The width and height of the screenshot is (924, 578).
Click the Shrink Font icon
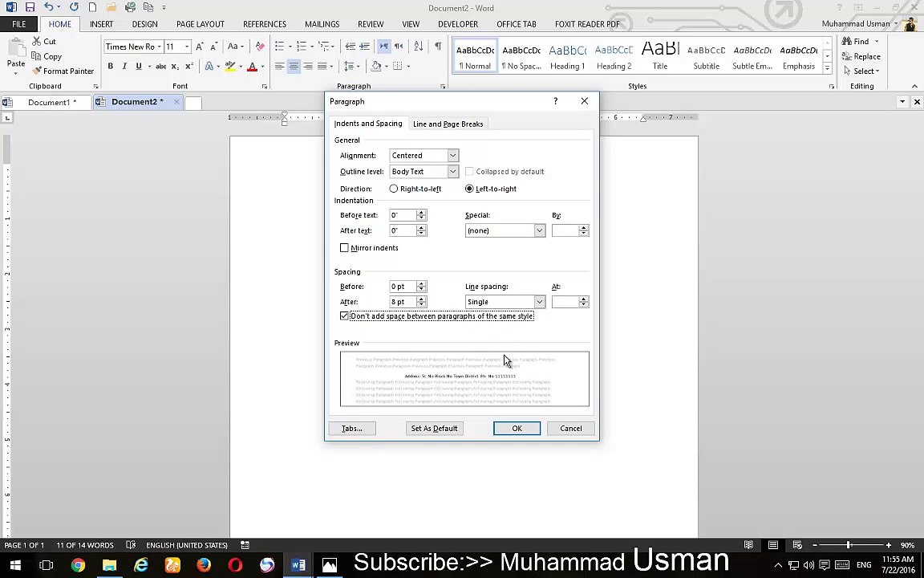pyautogui.click(x=214, y=47)
